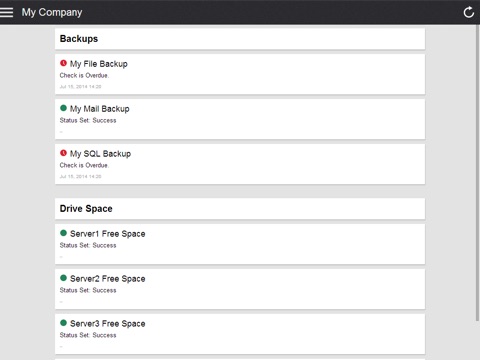The width and height of the screenshot is (480, 360).
Task: Open the My SQL Backup item
Action: pos(240,164)
